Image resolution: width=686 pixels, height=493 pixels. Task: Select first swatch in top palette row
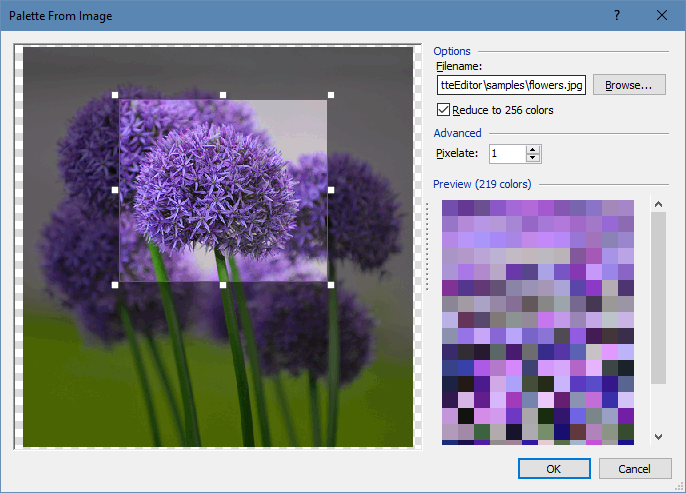(x=450, y=208)
